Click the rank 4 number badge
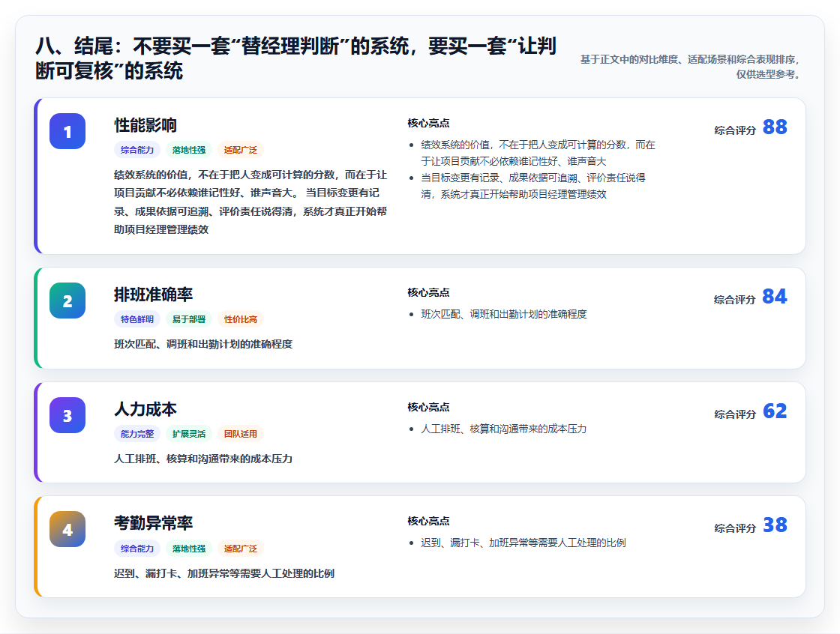840x634 pixels. pos(67,529)
